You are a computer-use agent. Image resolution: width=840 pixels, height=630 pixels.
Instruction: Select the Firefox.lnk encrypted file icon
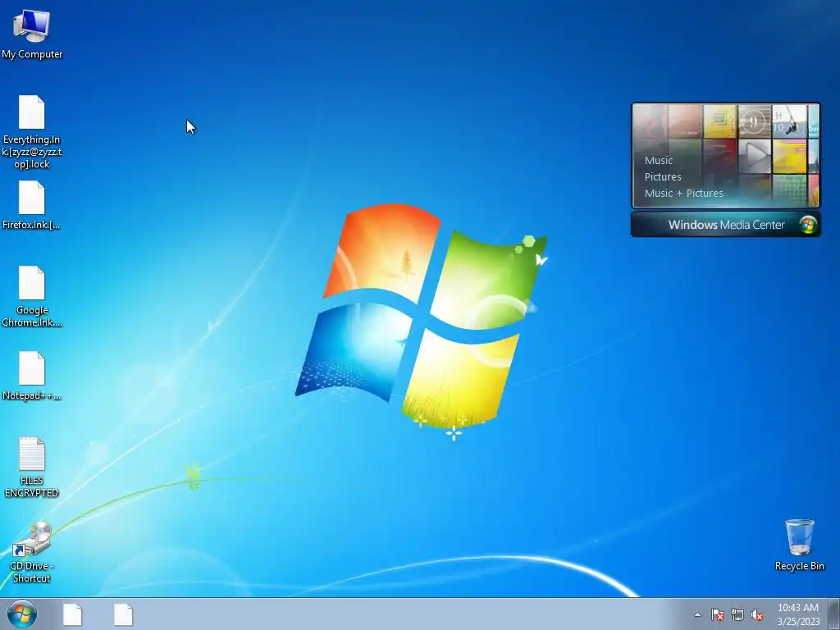32,205
